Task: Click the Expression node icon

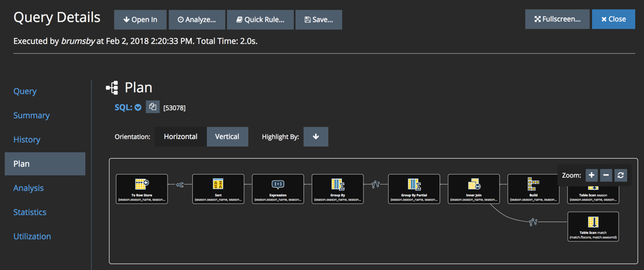Action: 278,184
